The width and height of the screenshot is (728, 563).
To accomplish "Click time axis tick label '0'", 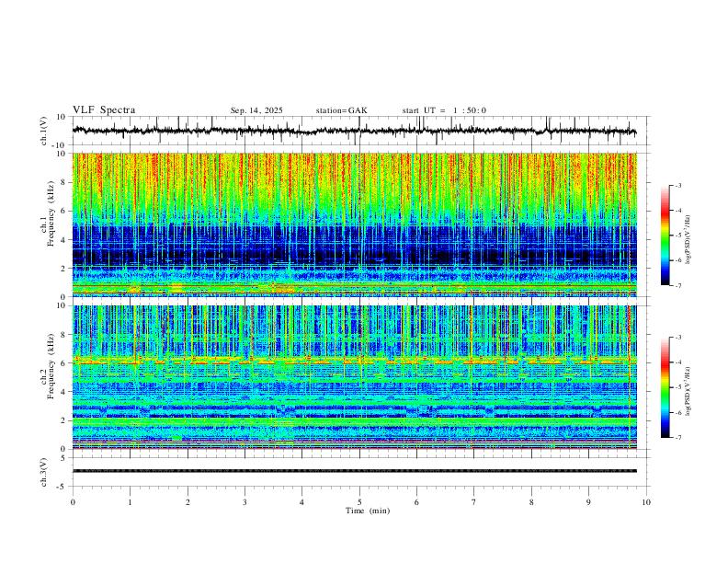I will click(73, 502).
